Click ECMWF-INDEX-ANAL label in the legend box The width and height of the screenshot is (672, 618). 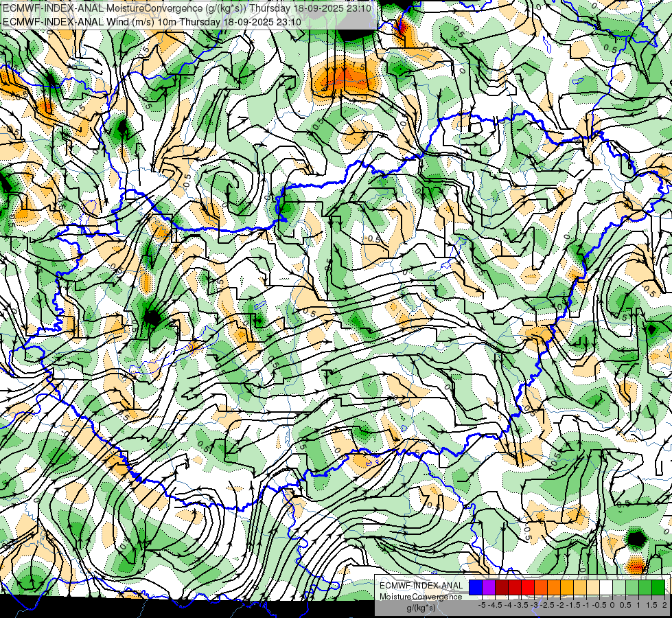click(421, 586)
